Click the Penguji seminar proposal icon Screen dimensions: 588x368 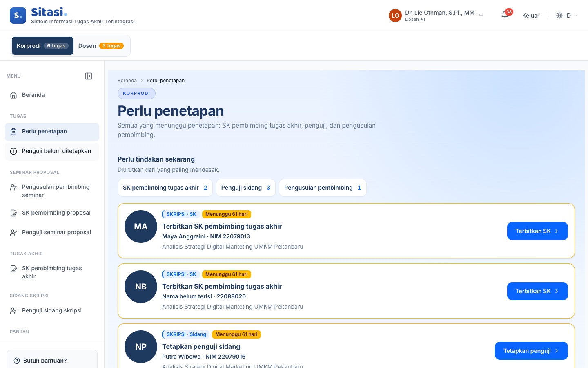13,233
